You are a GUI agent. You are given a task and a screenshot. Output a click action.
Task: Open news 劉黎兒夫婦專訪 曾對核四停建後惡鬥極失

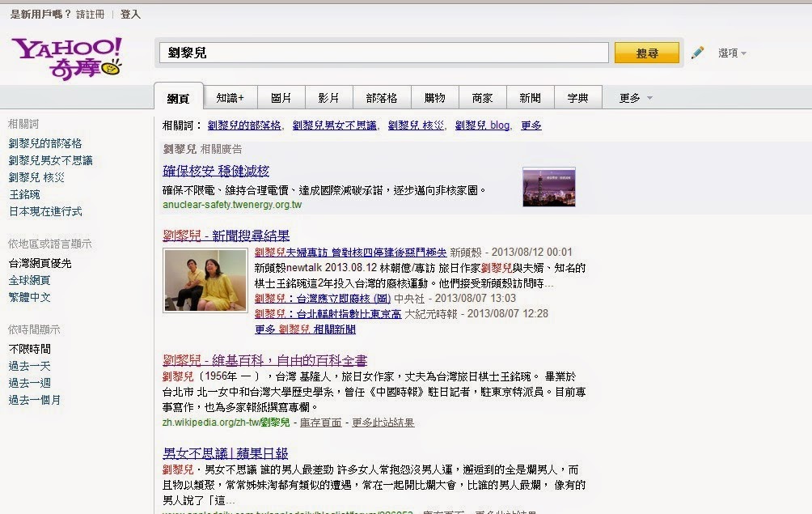350,253
